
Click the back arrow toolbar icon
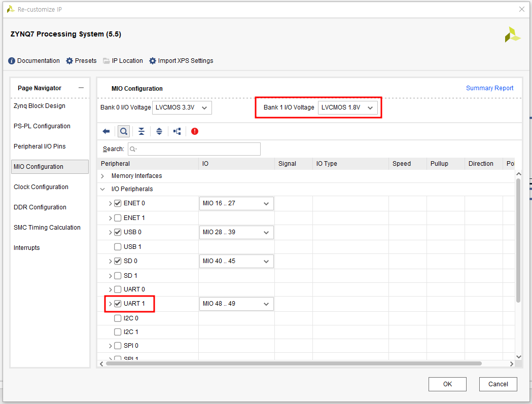click(x=106, y=131)
